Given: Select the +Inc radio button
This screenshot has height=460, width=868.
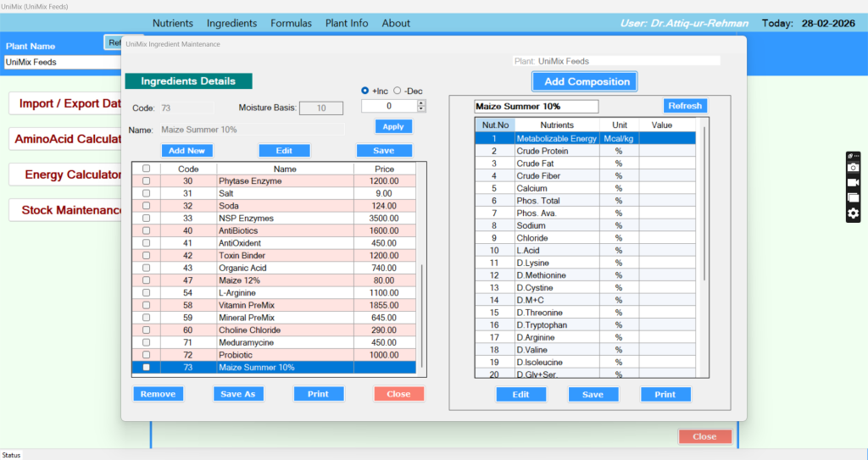Looking at the screenshot, I should (x=365, y=91).
